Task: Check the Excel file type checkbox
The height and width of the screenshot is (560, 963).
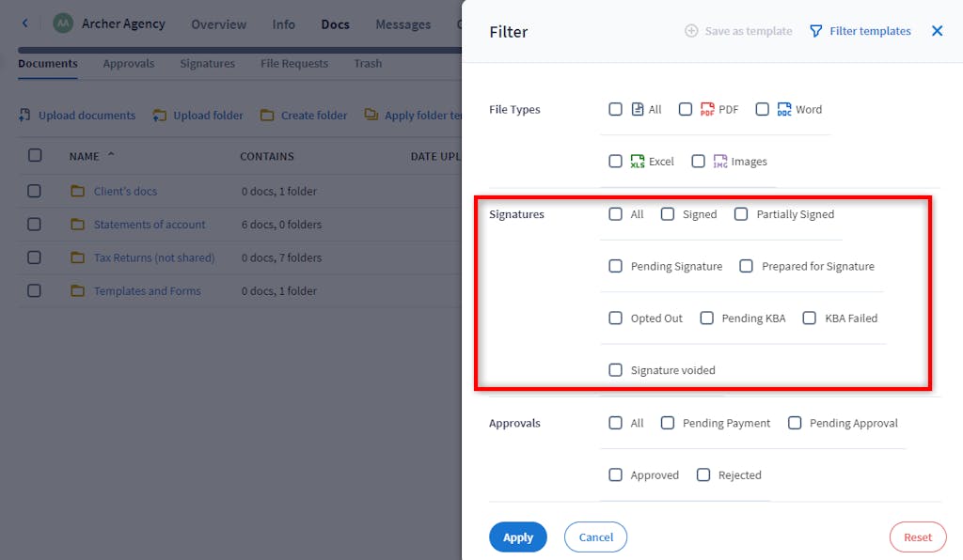Action: coord(615,162)
